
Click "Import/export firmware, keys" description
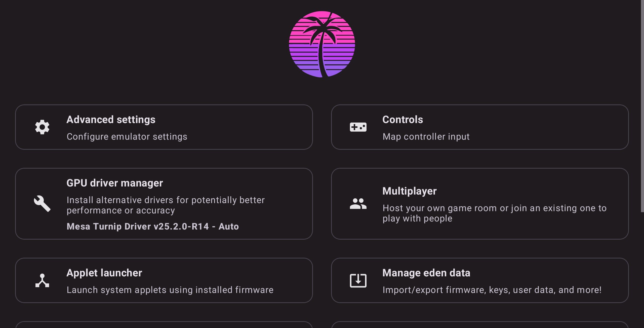tap(492, 290)
